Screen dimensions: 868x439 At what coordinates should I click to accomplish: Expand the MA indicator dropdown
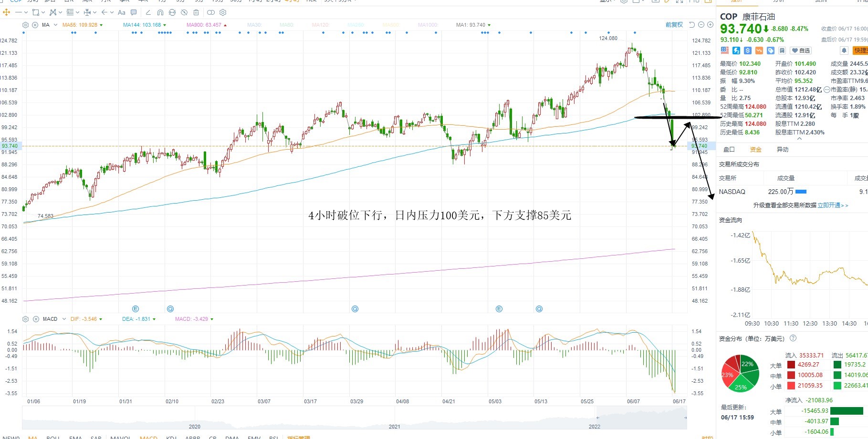coord(55,25)
